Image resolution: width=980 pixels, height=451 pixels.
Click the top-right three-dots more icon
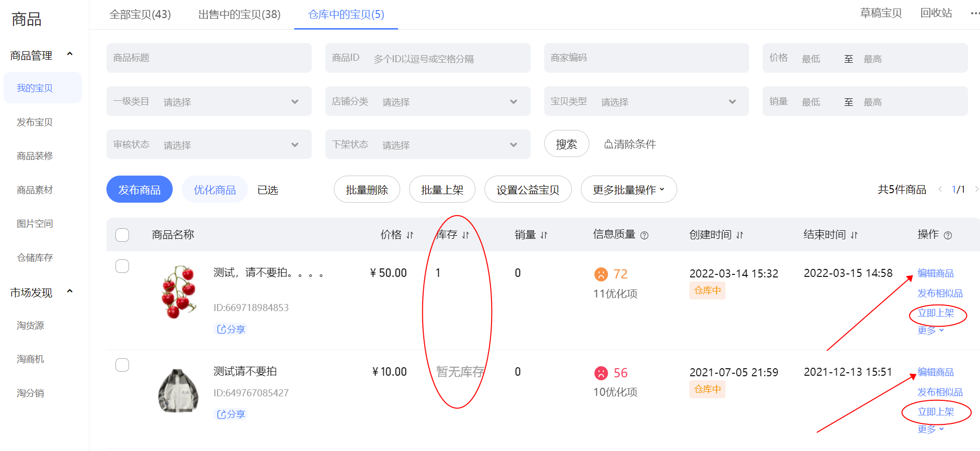[975, 14]
